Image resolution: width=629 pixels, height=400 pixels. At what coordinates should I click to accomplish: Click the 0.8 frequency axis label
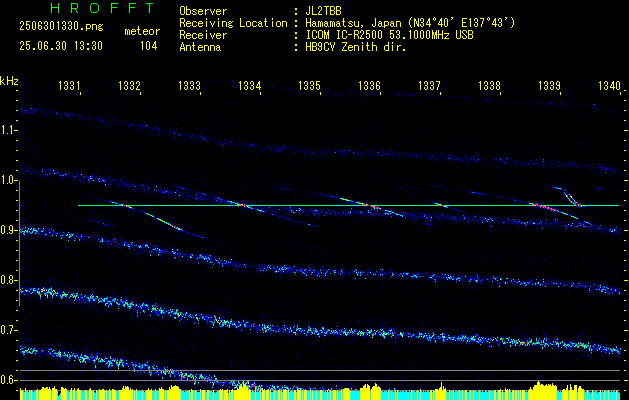coord(8,280)
